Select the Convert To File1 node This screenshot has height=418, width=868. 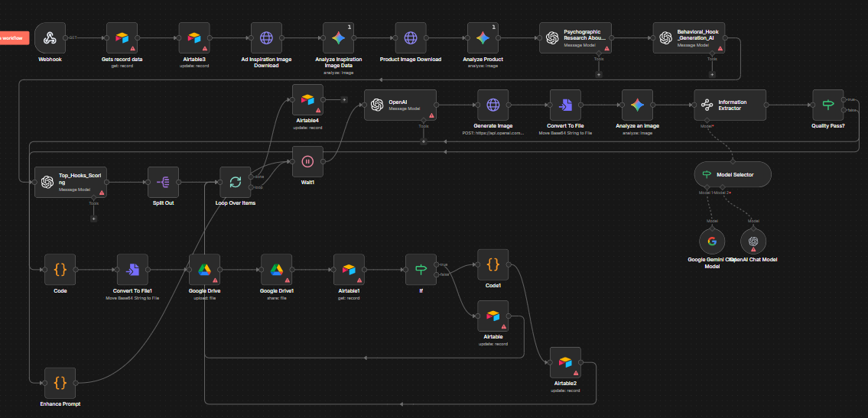[132, 269]
